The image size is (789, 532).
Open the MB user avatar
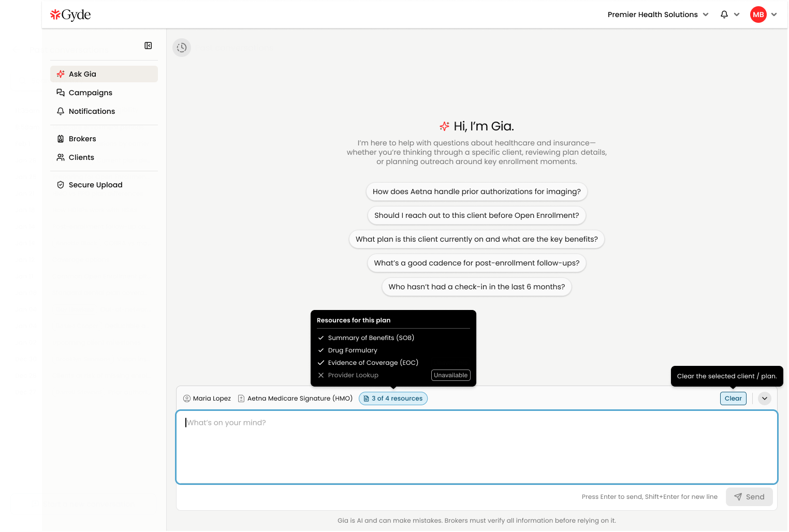758,14
